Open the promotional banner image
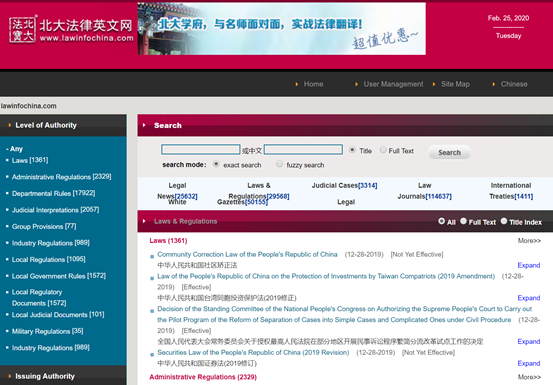The image size is (553, 385). click(281, 29)
